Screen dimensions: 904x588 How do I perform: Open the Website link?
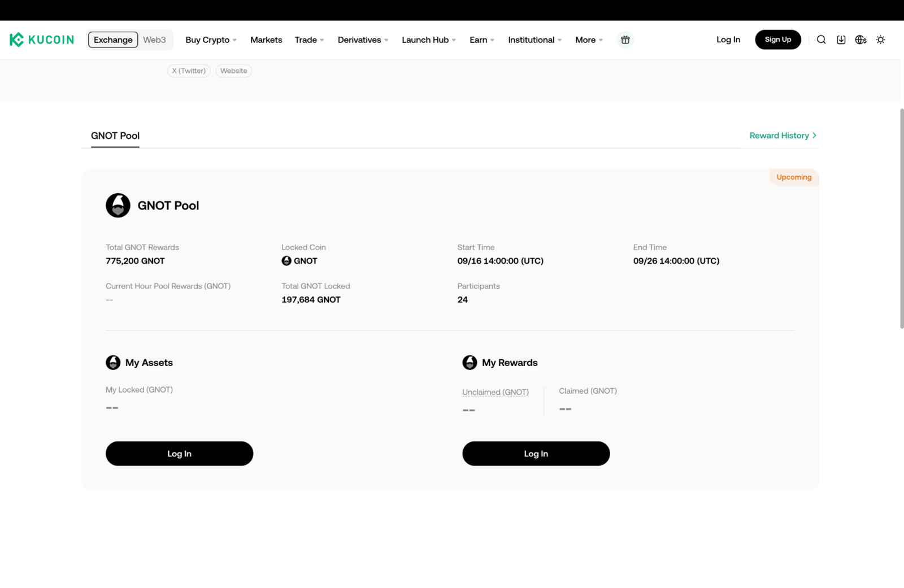(x=233, y=71)
